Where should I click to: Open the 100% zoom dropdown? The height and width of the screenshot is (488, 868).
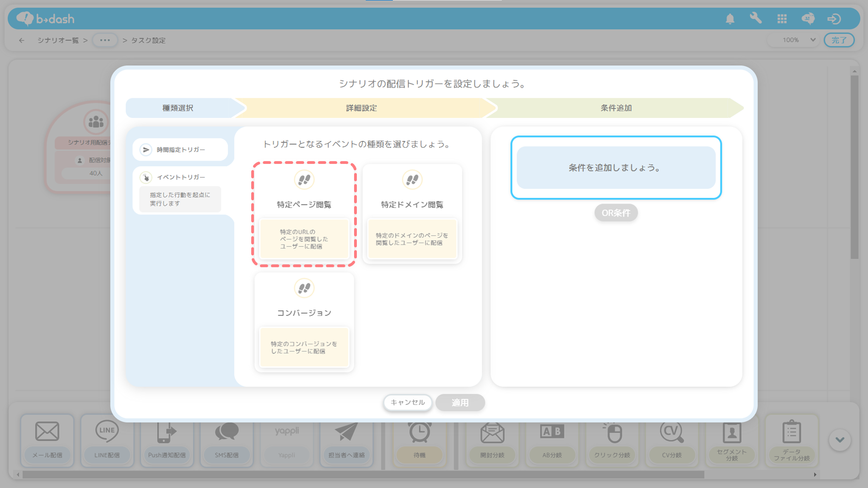(798, 40)
